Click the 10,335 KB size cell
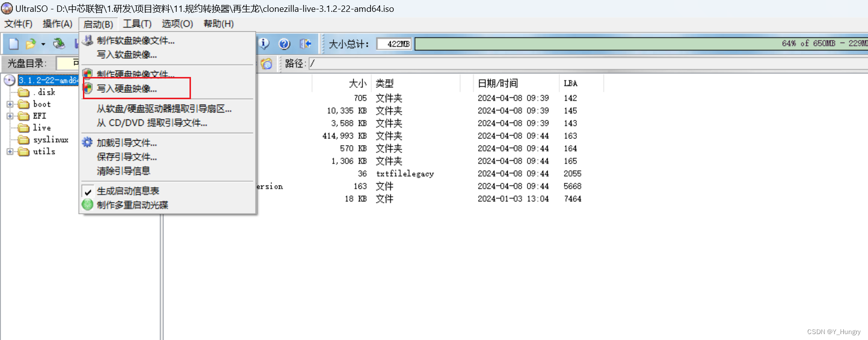This screenshot has height=340, width=868. [x=346, y=111]
